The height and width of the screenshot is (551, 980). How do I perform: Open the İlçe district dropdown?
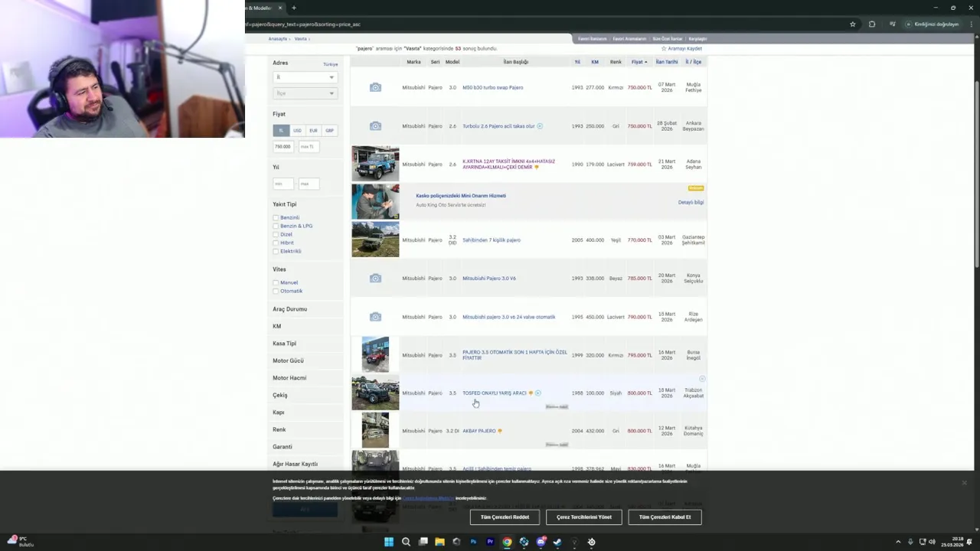coord(305,93)
